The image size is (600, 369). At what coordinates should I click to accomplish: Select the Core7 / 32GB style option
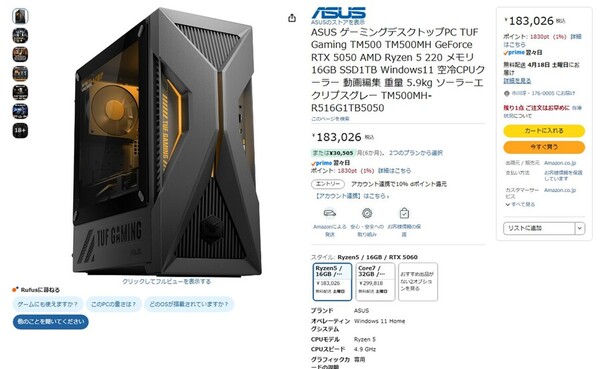pyautogui.click(x=375, y=282)
